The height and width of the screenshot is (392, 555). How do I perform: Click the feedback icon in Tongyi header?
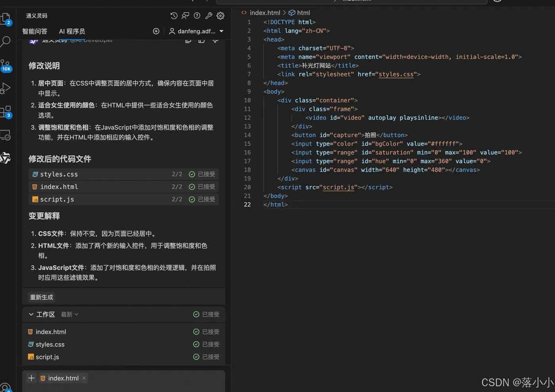[185, 16]
